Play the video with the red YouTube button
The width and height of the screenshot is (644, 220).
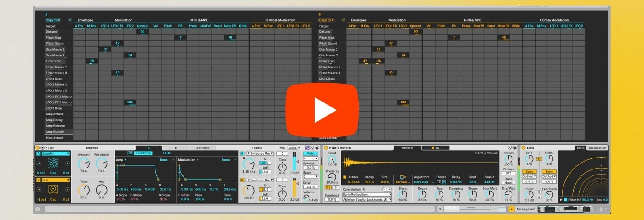tap(322, 111)
